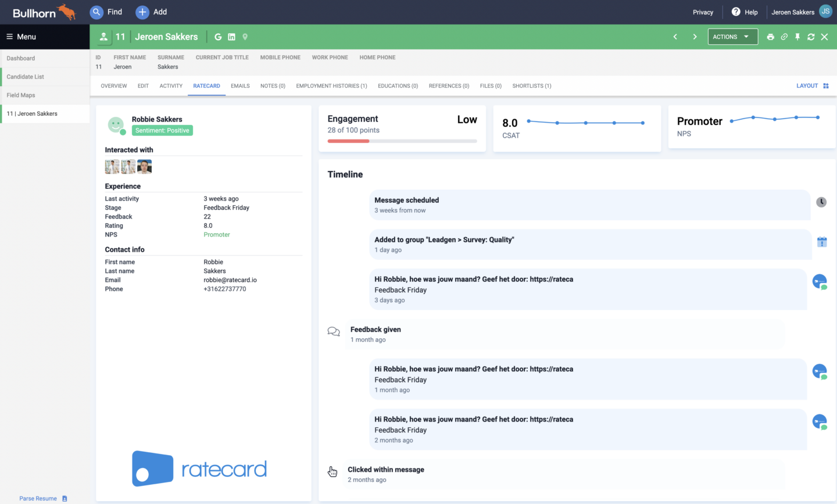Click the candidate record icon beside 11
837x504 pixels.
103,37
